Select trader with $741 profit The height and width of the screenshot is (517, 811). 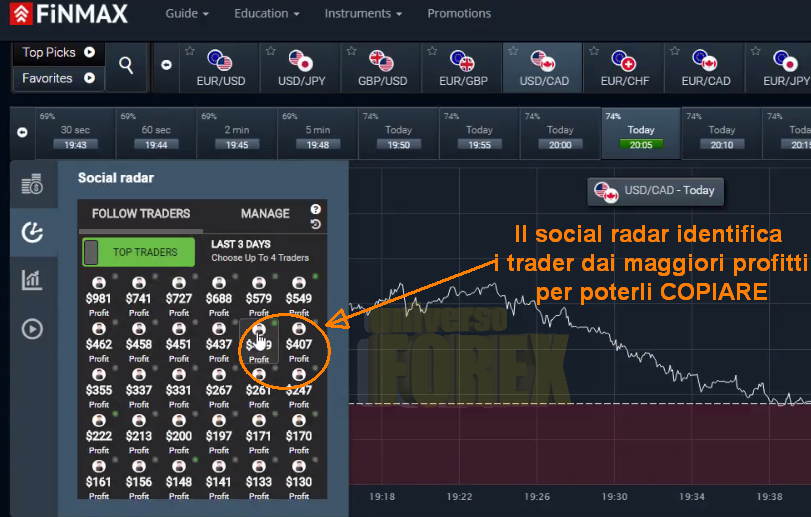coord(139,297)
